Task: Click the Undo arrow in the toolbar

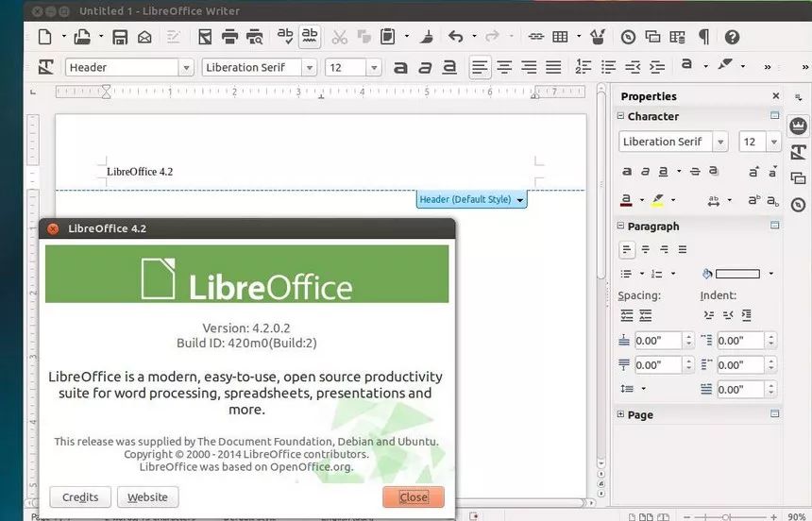Action: coord(456,38)
